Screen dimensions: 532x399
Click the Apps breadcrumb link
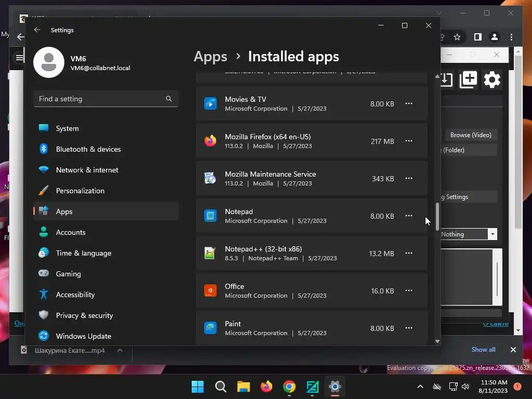pyautogui.click(x=210, y=56)
